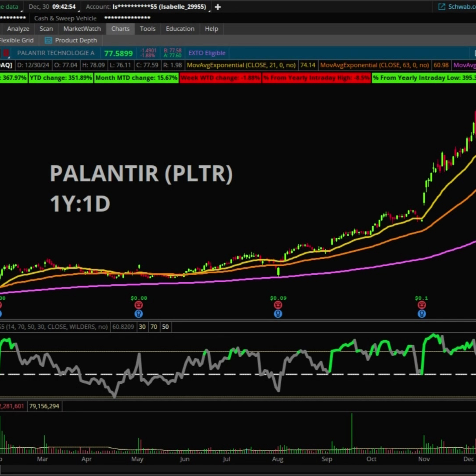Click the May blue lightbulb event icon
476x476 pixels.
point(139,314)
